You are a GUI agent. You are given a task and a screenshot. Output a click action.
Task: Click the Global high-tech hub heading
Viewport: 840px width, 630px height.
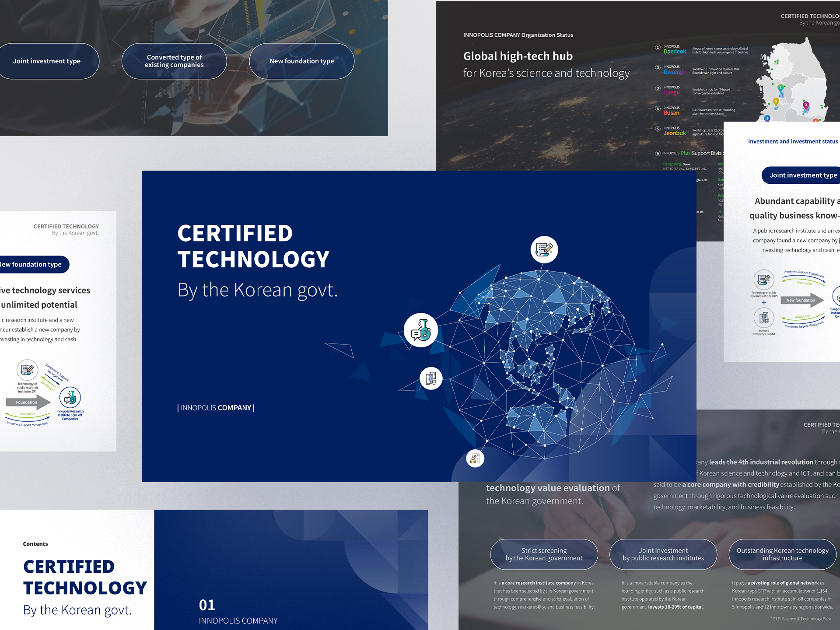click(518, 56)
